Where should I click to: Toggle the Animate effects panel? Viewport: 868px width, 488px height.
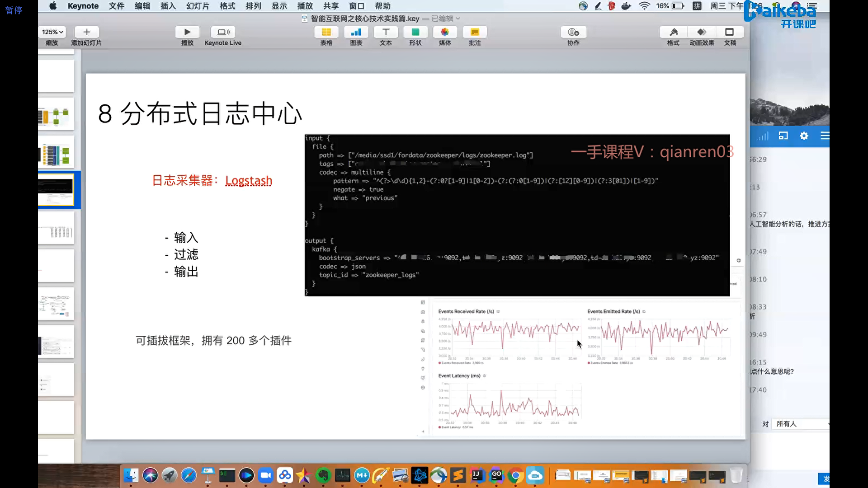point(702,32)
